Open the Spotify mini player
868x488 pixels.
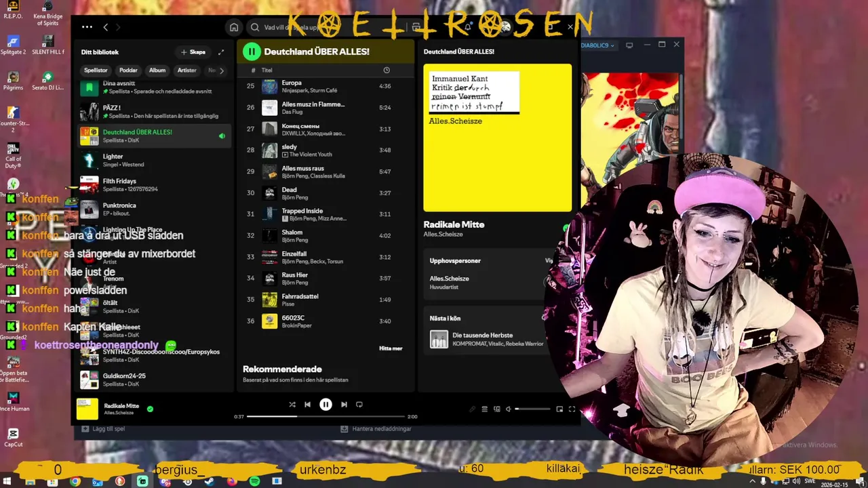559,409
